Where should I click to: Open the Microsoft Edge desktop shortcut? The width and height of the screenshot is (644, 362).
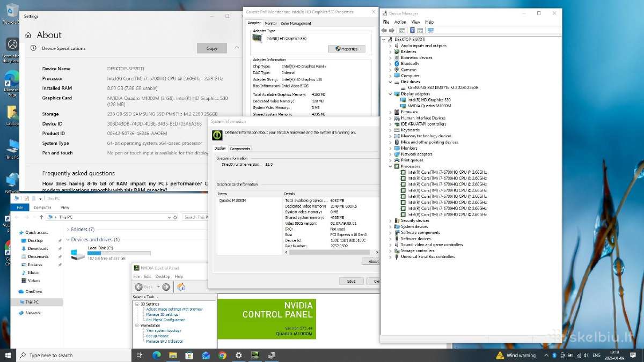(11, 83)
